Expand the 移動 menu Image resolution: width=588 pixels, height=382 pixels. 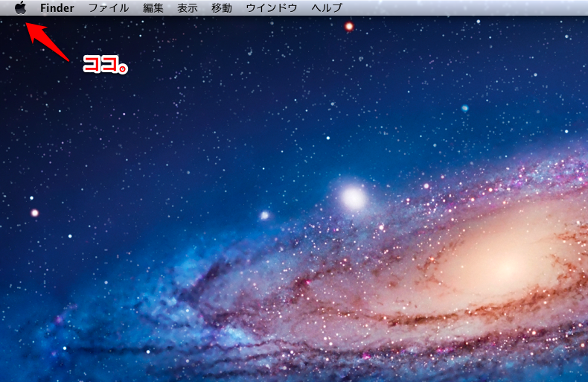point(221,8)
